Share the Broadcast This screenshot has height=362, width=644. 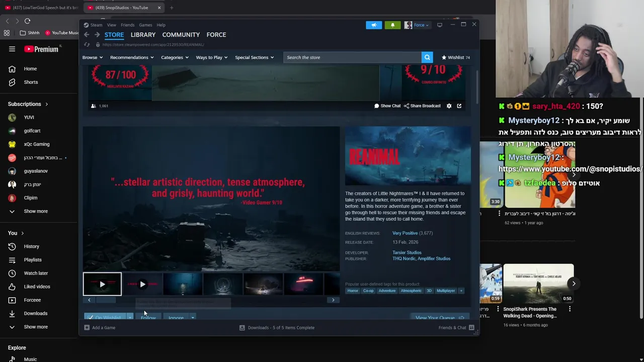coord(422,106)
